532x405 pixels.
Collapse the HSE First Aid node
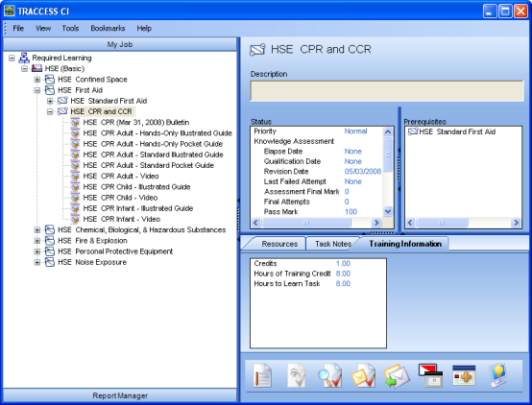(x=37, y=90)
